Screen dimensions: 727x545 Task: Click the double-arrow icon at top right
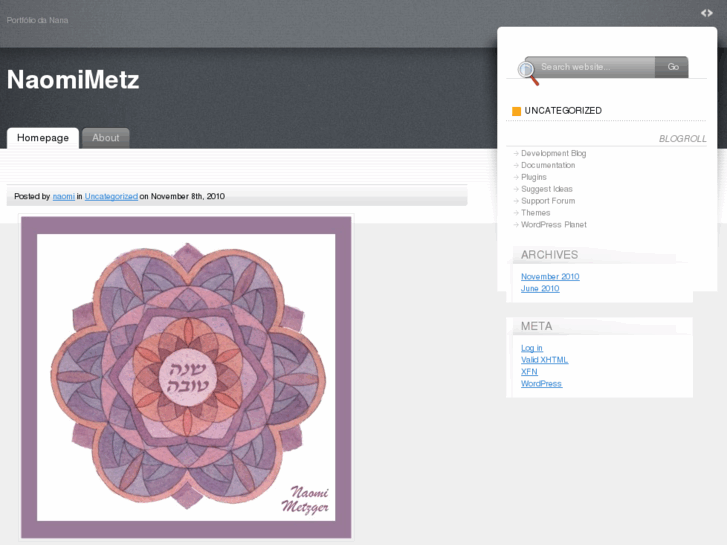pos(707,13)
